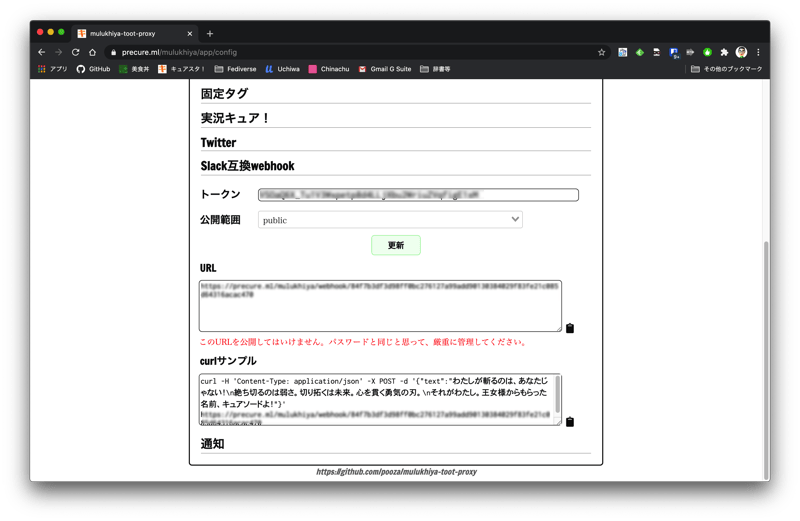The height and width of the screenshot is (521, 800).
Task: Open the github.com/pooza/mulukhiya-toot-proxy footer link
Action: click(x=396, y=471)
